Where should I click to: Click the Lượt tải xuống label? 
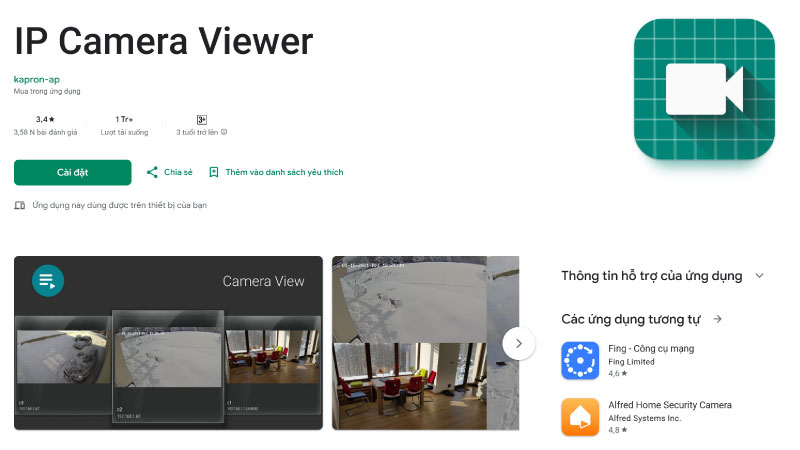tap(124, 132)
